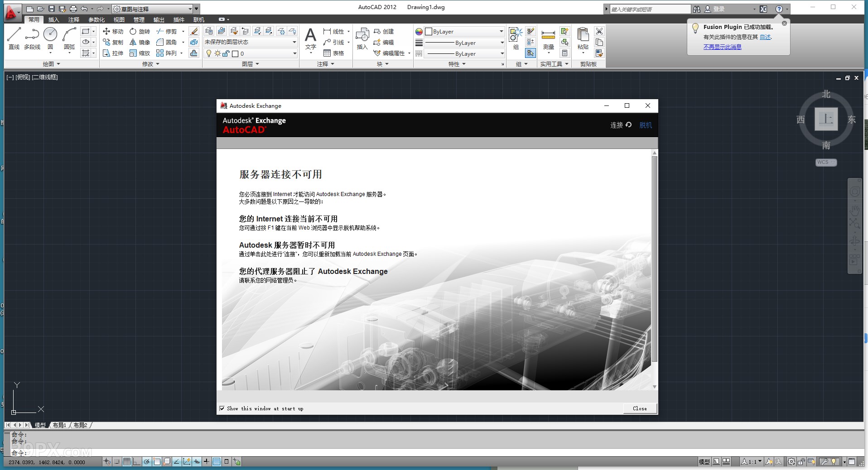Switch to the 插入 ribbon tab
The height and width of the screenshot is (470, 868).
point(53,19)
